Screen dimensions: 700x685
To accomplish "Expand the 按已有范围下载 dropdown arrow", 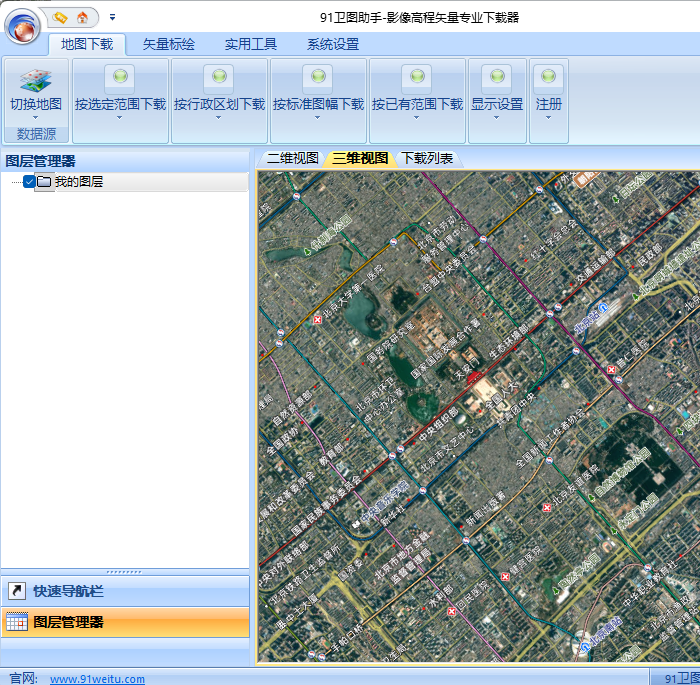I will [x=417, y=118].
